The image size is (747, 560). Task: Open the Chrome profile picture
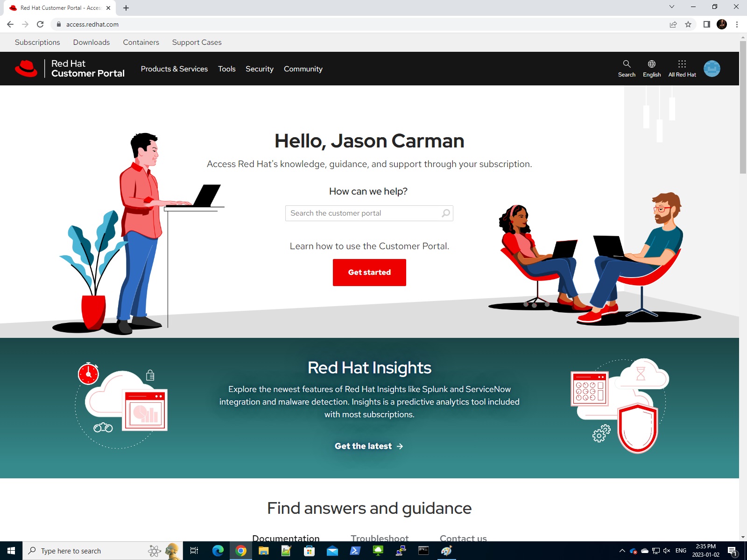pyautogui.click(x=722, y=24)
